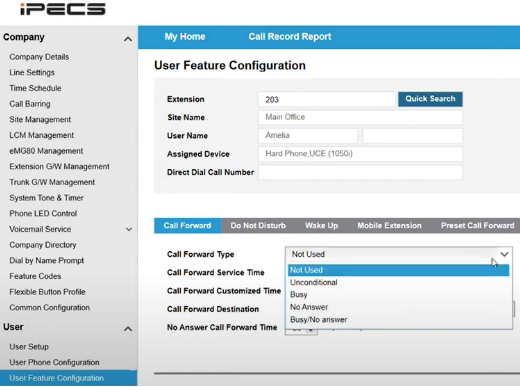Switch to the Wake Up tab
This screenshot has height=387, width=520.
click(321, 226)
